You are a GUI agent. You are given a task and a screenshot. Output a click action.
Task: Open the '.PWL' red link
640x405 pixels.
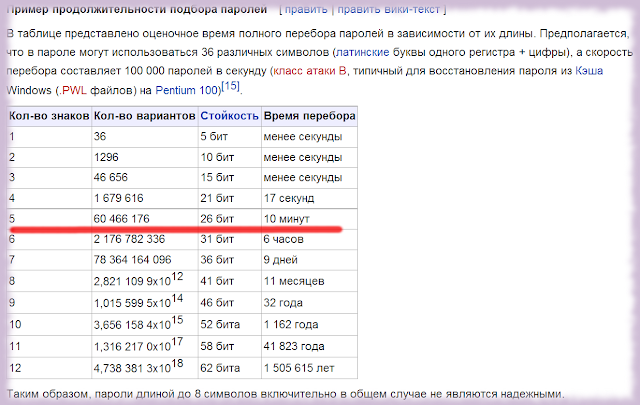point(73,90)
